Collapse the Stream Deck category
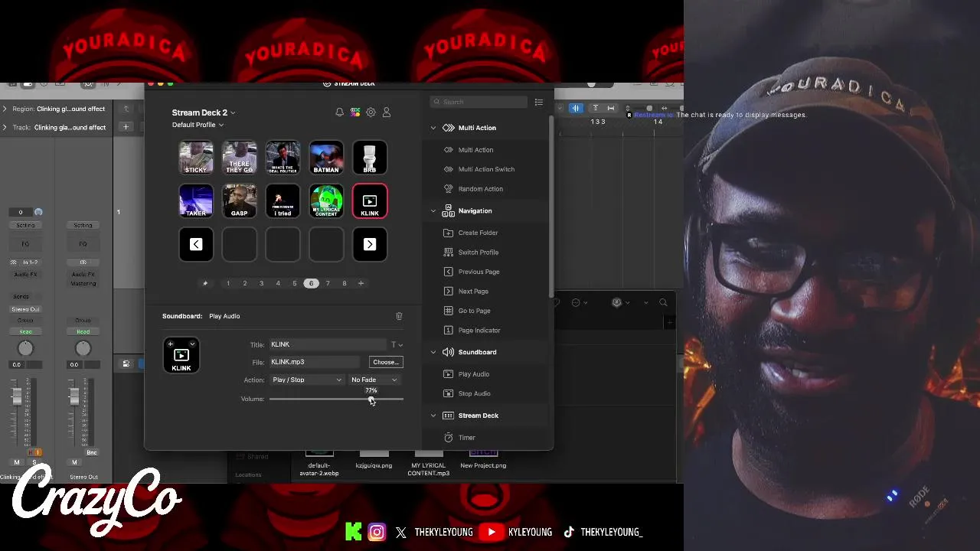 pyautogui.click(x=433, y=416)
